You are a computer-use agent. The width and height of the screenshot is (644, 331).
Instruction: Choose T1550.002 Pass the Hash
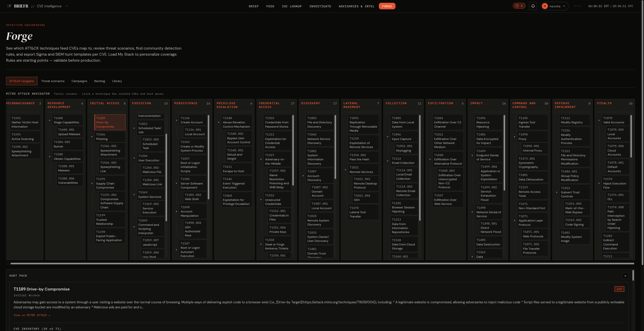(x=364, y=157)
